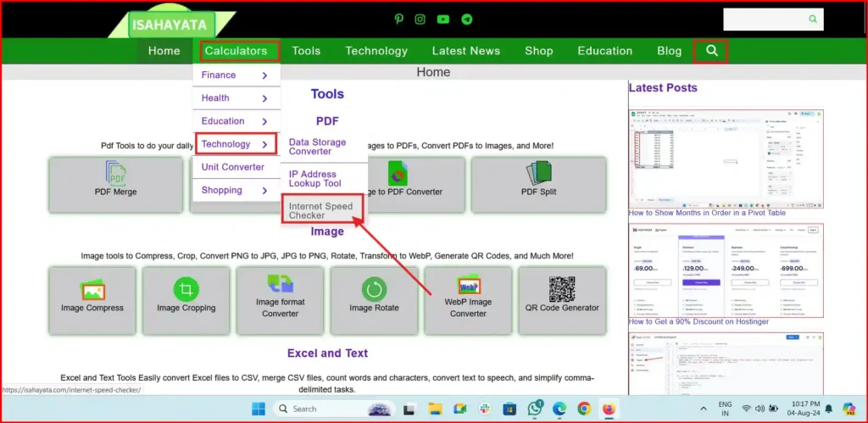
Task: Open "How to Show Months in Order" post link
Action: [x=707, y=213]
